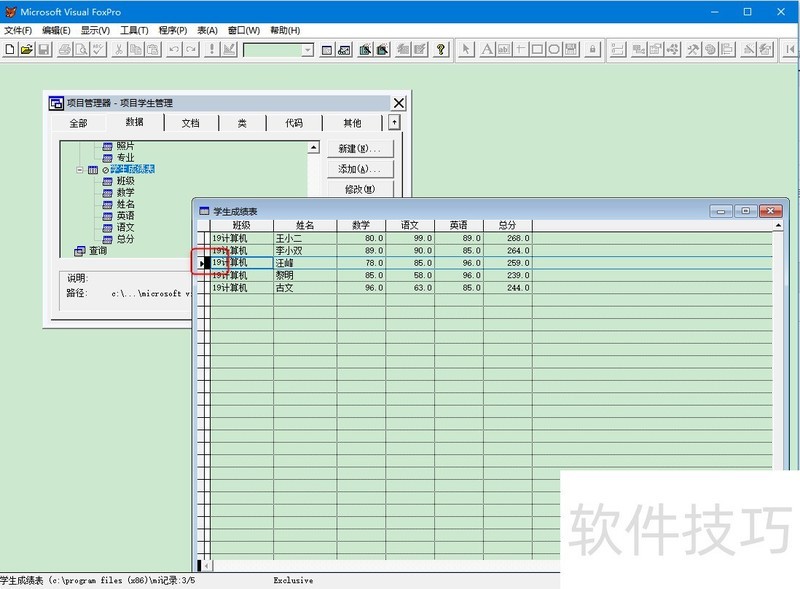This screenshot has width=800, height=589.
Task: Toggle deletion mark for the 古文 record
Action: coord(207,287)
